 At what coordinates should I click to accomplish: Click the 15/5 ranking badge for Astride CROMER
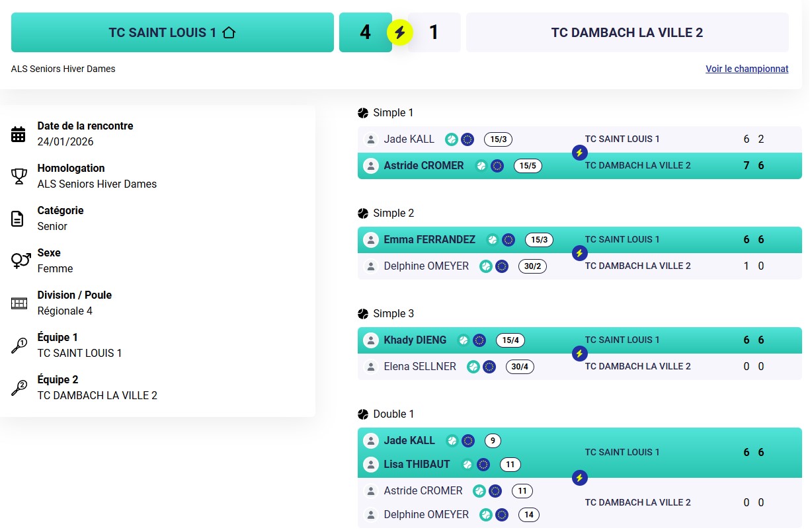(x=528, y=166)
